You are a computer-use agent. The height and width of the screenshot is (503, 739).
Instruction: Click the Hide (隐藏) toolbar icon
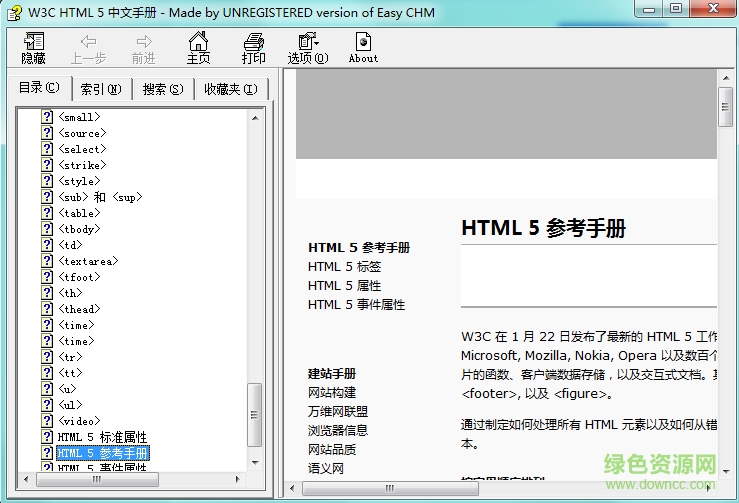click(33, 48)
